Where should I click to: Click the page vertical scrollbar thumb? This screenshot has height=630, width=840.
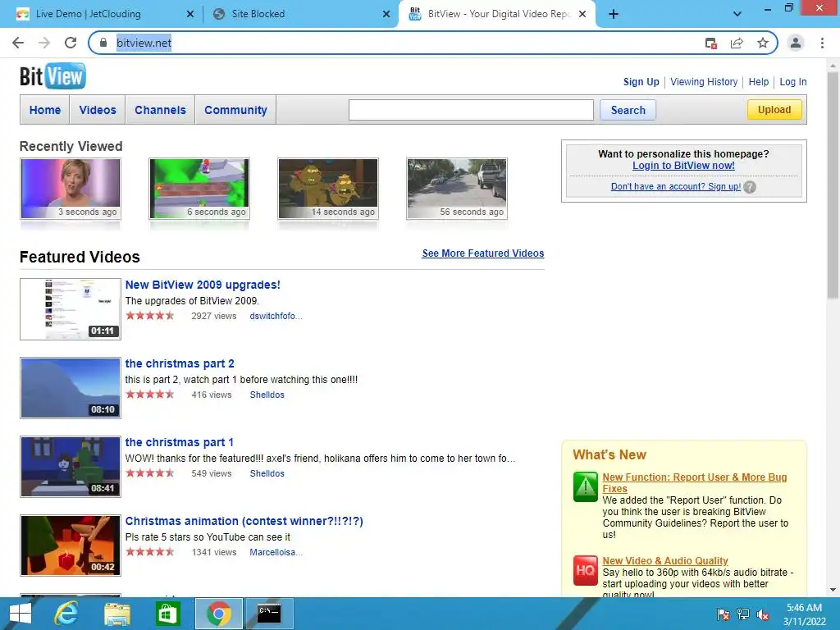click(x=833, y=185)
